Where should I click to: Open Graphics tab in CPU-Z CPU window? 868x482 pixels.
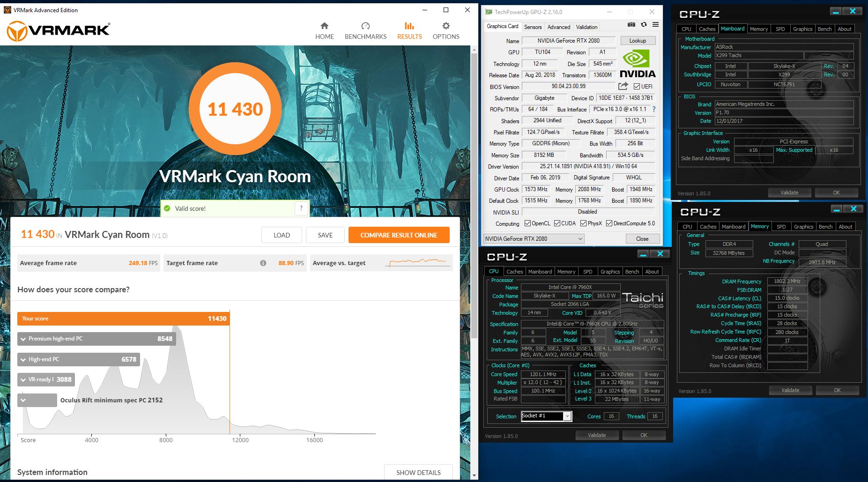610,272
